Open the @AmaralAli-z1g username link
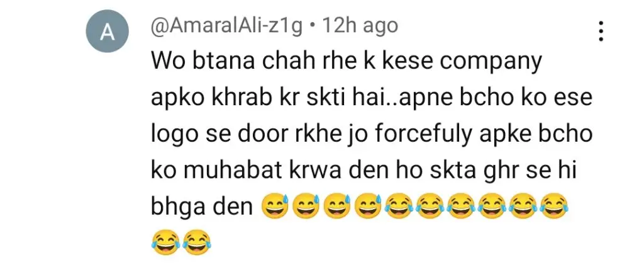644x269 pixels. point(227,26)
